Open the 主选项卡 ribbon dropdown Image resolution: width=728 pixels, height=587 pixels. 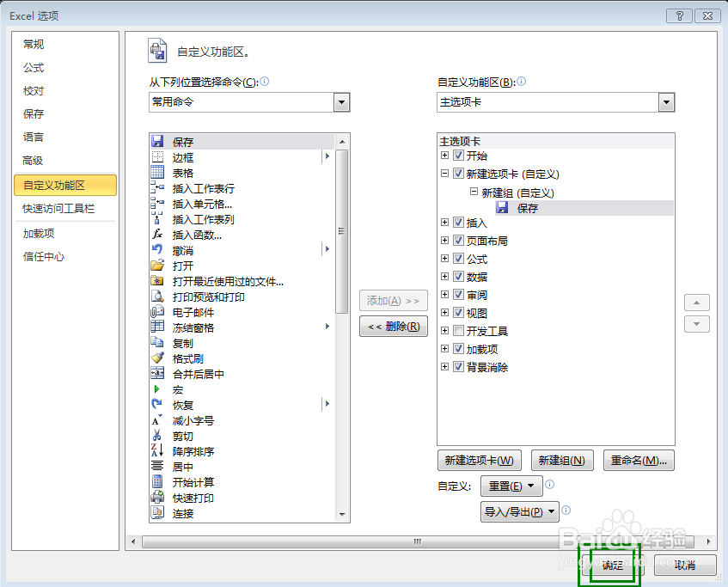(666, 102)
